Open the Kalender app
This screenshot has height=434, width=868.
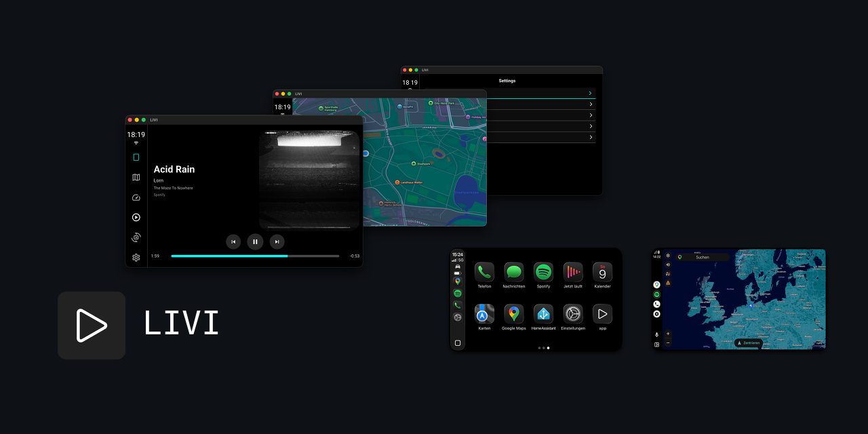(602, 272)
